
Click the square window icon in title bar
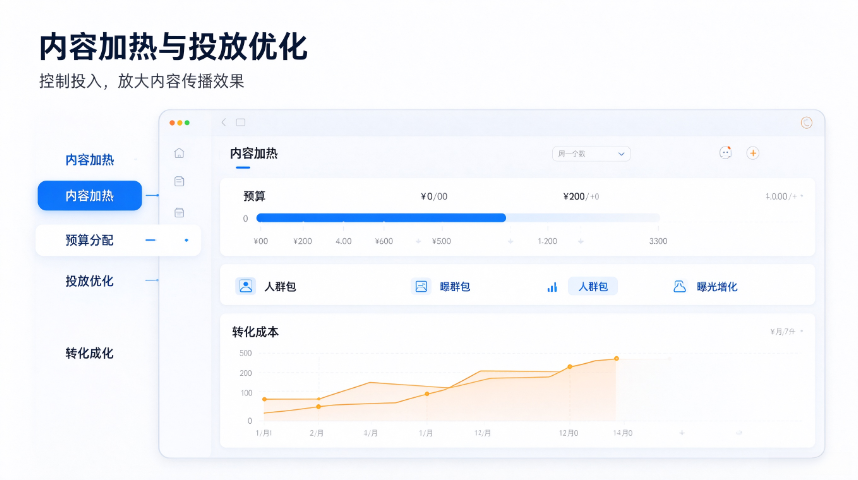[240, 122]
